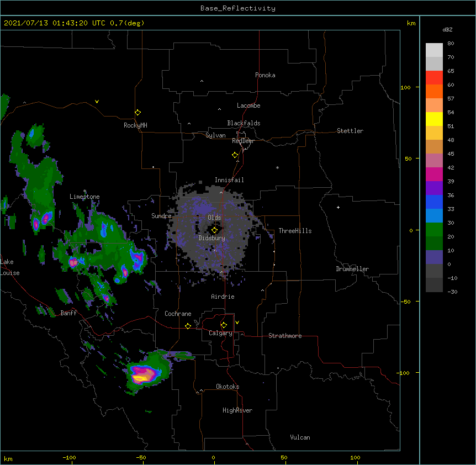Select the light gray 70-80 dBZ legend swatch
Screen dimensions: 476x465
tap(434, 50)
